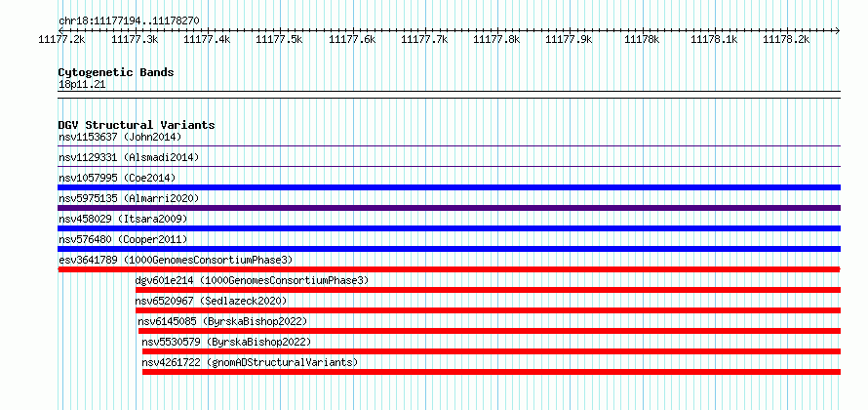Click the blue nsv458029 variant bar
The image size is (868, 410).
click(x=450, y=228)
